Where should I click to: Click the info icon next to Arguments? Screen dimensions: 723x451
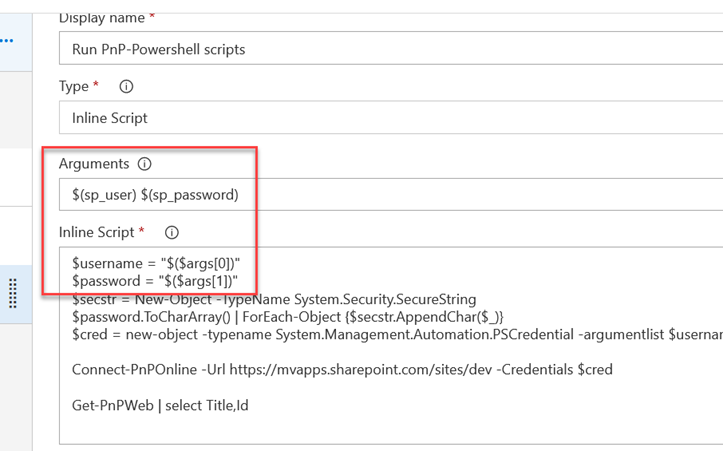coord(145,164)
